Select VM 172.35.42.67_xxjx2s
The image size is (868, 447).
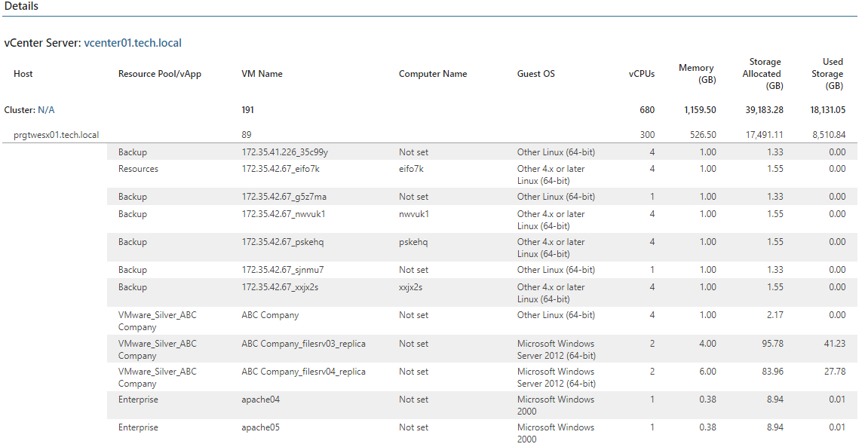pos(280,287)
